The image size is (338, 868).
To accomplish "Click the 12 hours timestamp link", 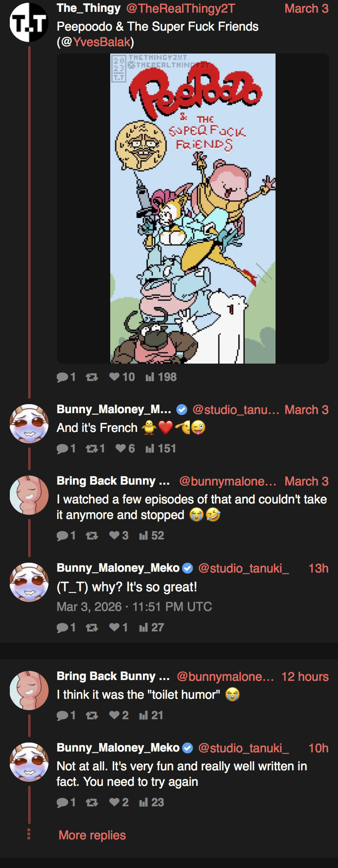I will [x=305, y=677].
